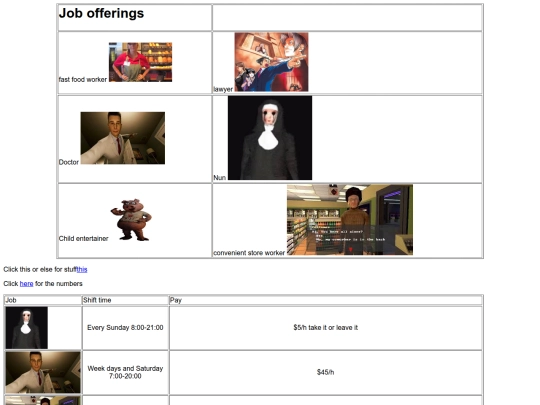Click the doctor thumbnail in pay table
The width and height of the screenshot is (540, 405).
43,372
